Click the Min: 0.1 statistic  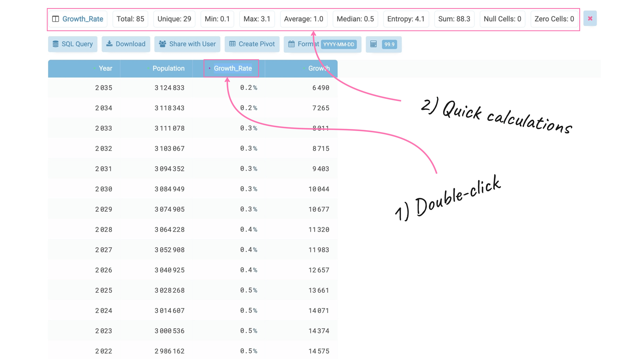[217, 19]
